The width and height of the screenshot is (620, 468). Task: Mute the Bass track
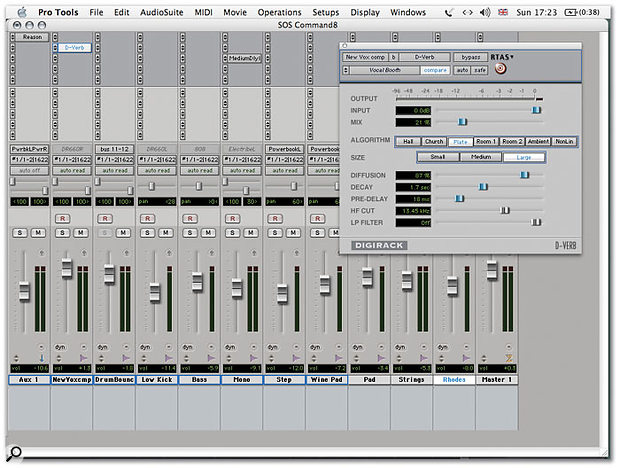point(208,233)
